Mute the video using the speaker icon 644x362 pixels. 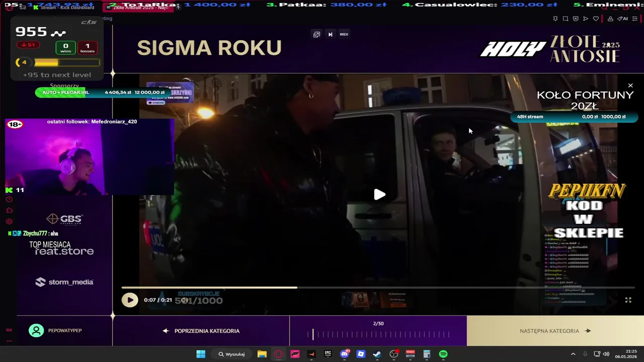pyautogui.click(x=184, y=300)
